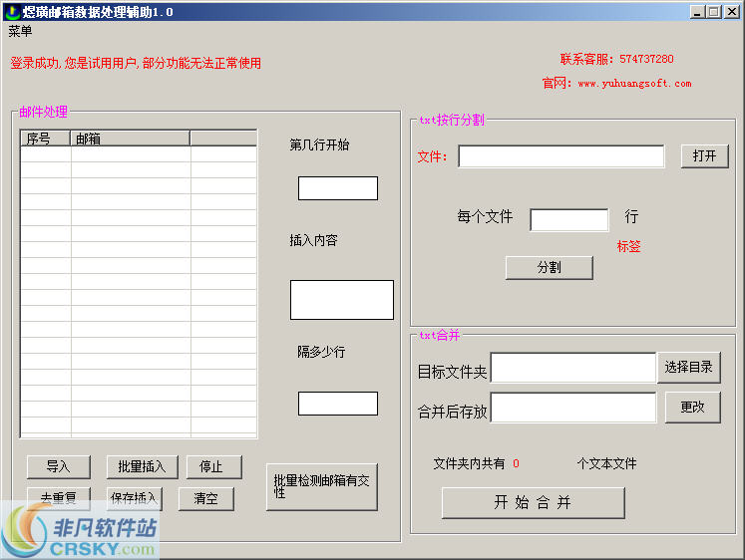745x560 pixels.
Task: Focus the 文件 path input field
Action: pyautogui.click(x=561, y=156)
